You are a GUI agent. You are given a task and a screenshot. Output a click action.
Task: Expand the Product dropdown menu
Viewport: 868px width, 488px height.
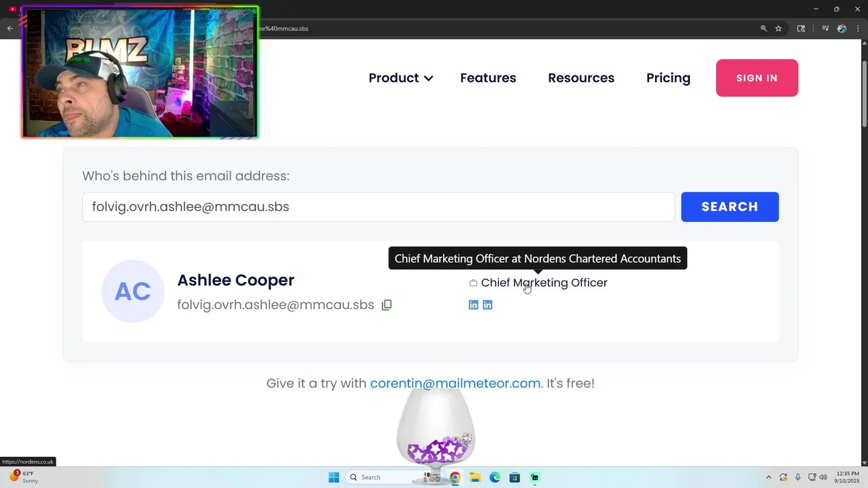pos(400,78)
